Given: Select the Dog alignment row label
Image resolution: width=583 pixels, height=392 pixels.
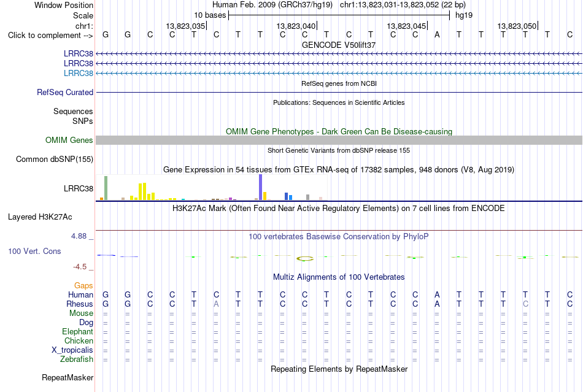Looking at the screenshot, I should (86, 323).
